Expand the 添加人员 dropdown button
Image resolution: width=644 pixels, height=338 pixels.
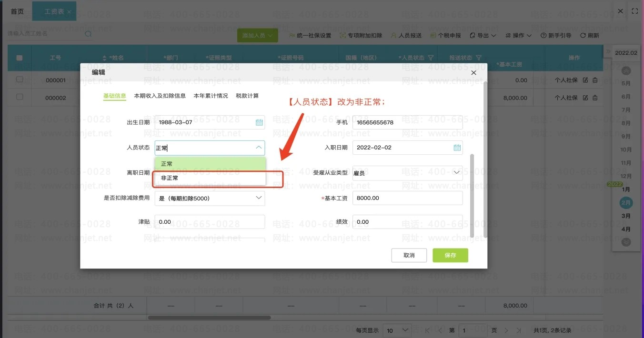[x=258, y=36]
